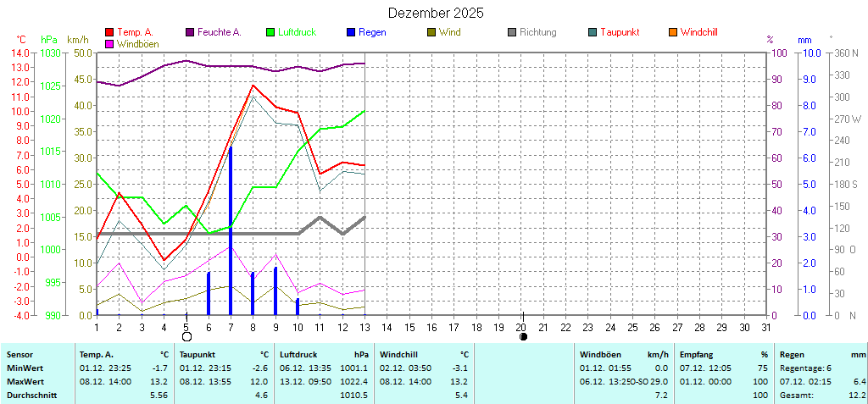
Task: Click the blue Regen legend square
Action: (x=351, y=32)
